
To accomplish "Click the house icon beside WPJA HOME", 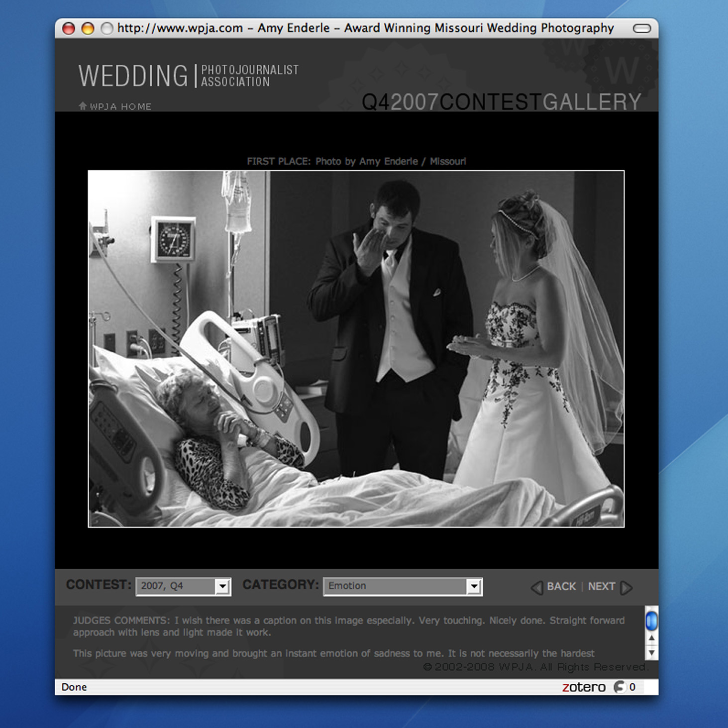I will [x=83, y=106].
